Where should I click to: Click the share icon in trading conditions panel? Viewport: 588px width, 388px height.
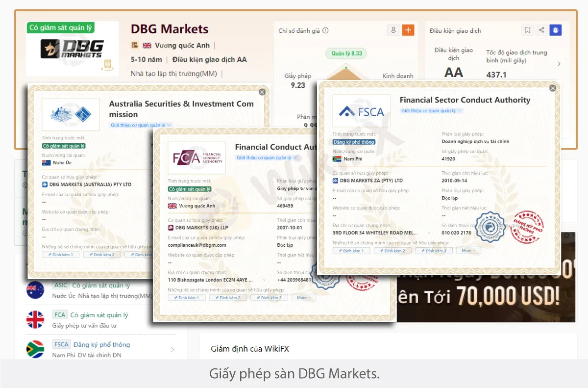click(541, 30)
